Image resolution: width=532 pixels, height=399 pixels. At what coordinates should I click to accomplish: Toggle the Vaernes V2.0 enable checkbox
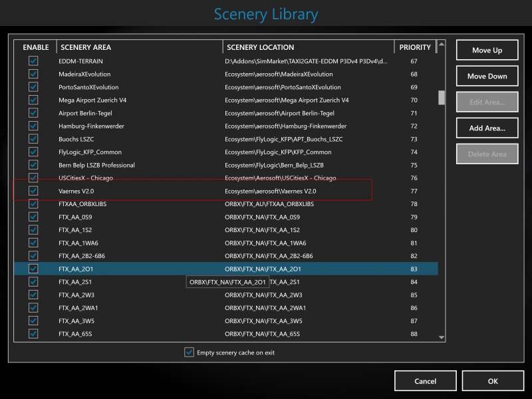[x=33, y=191]
